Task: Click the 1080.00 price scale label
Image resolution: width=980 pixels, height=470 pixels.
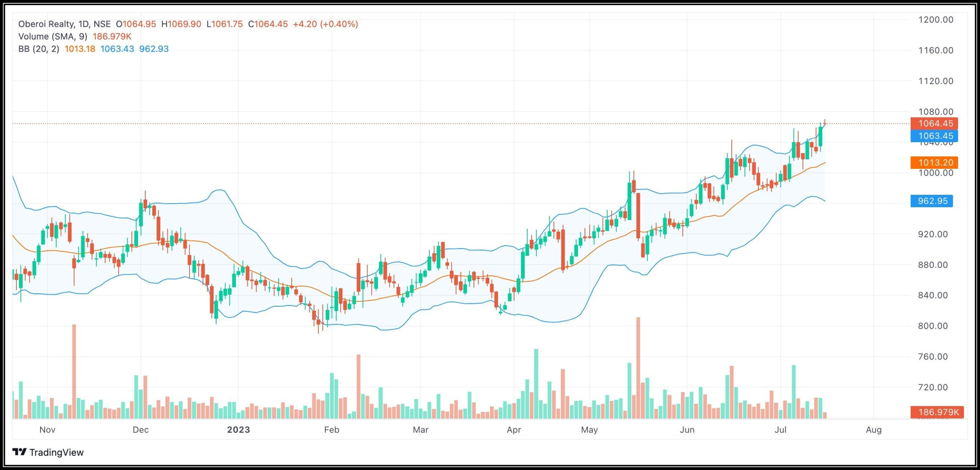Action: click(936, 111)
